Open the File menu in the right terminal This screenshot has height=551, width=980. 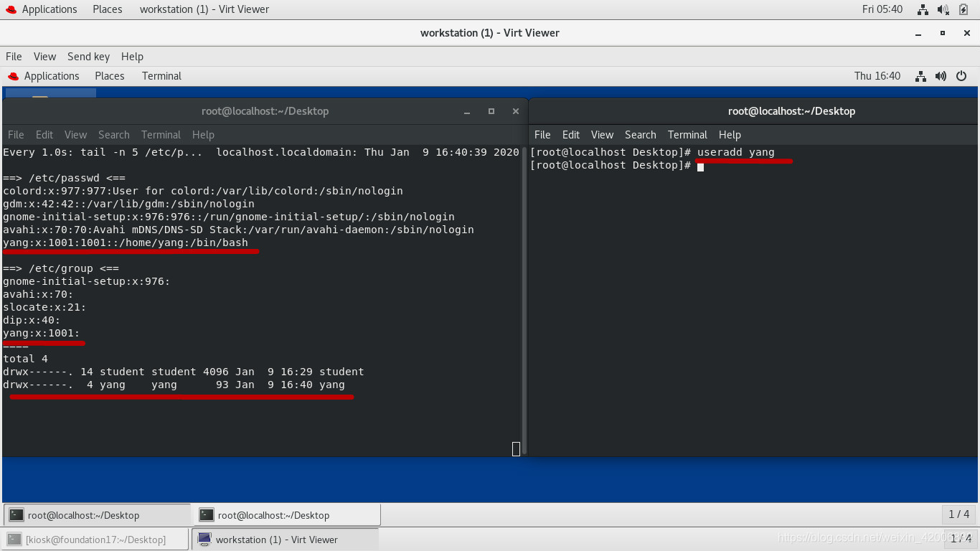542,135
